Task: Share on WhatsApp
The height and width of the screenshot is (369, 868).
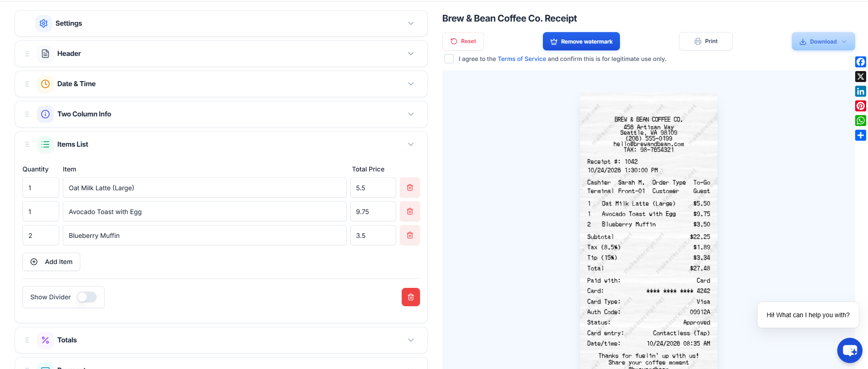Action: [861, 121]
